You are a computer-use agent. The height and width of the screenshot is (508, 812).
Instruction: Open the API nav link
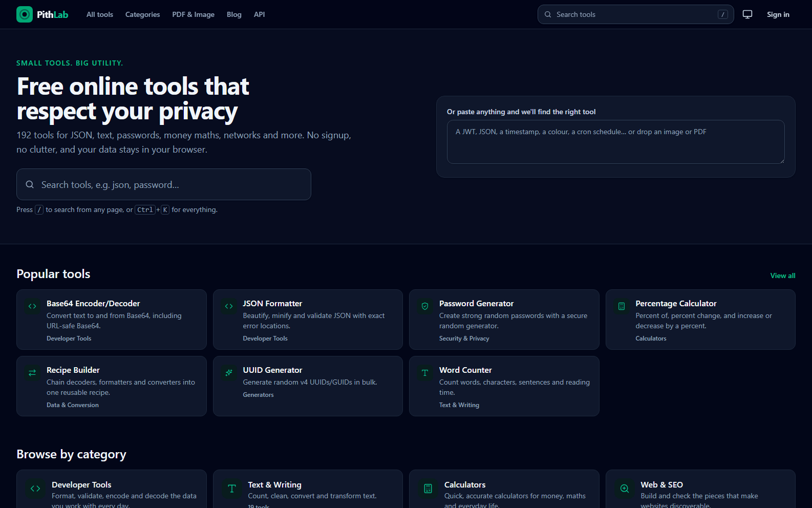tap(260, 14)
